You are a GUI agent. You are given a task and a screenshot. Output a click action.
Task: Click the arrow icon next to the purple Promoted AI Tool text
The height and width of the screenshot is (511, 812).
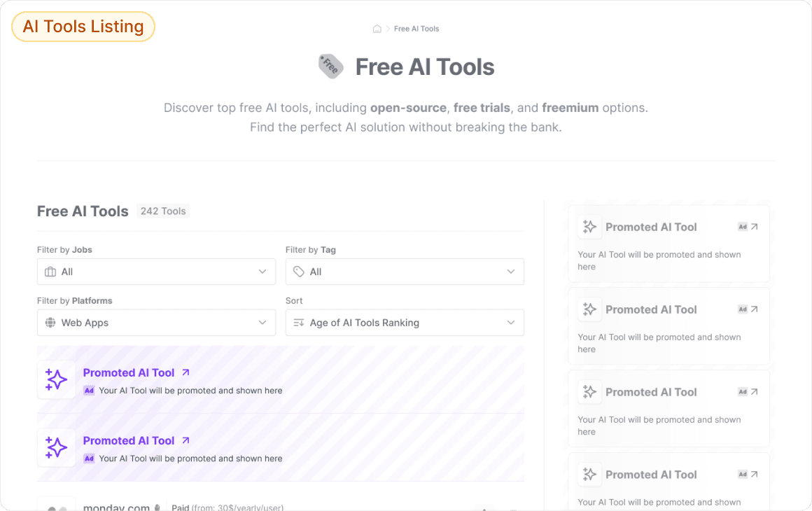click(x=185, y=372)
